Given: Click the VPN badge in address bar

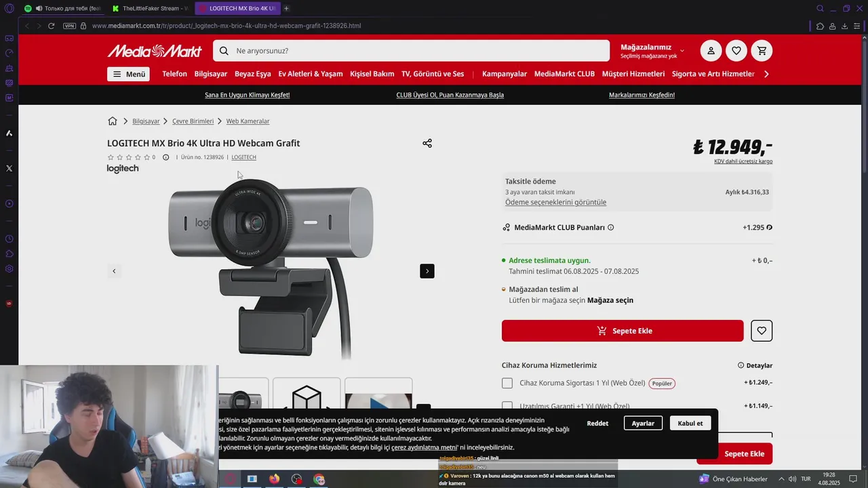Looking at the screenshot, I should pyautogui.click(x=69, y=26).
